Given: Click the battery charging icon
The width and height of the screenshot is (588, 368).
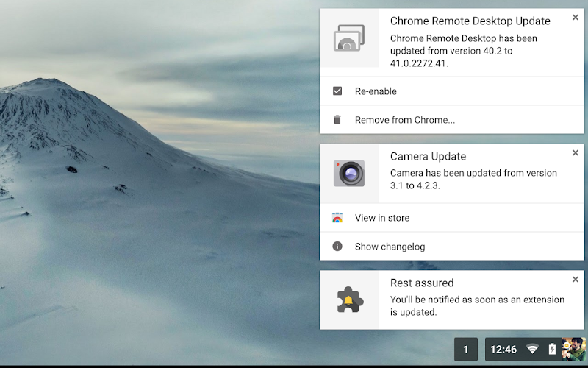Looking at the screenshot, I should [552, 349].
